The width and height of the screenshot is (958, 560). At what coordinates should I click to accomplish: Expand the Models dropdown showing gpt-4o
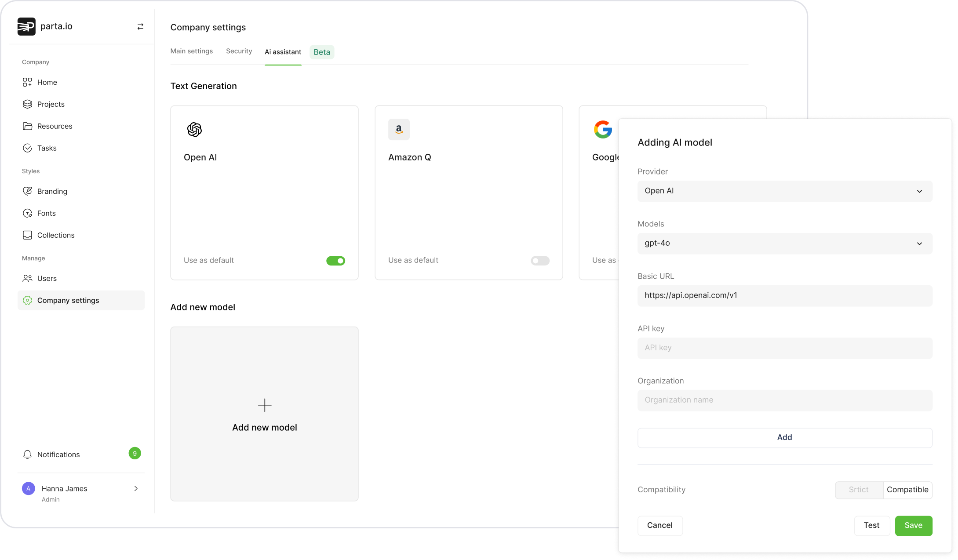coord(785,244)
